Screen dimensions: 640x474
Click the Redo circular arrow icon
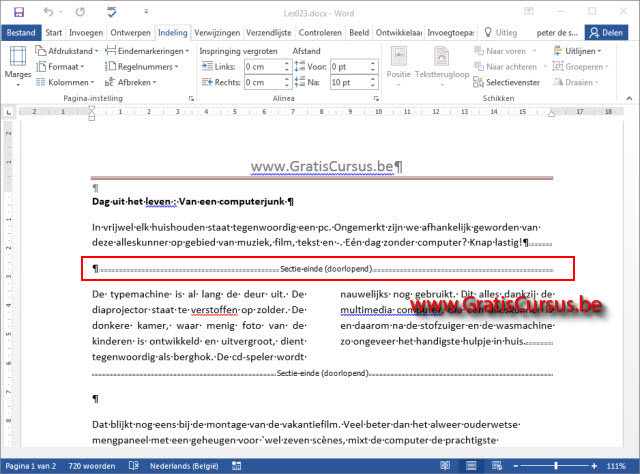click(80, 12)
